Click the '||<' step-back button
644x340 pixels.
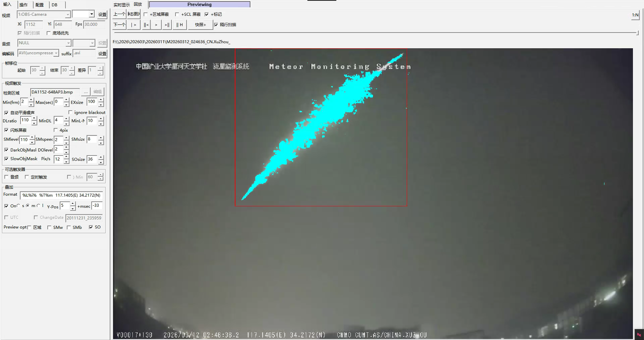coord(146,25)
